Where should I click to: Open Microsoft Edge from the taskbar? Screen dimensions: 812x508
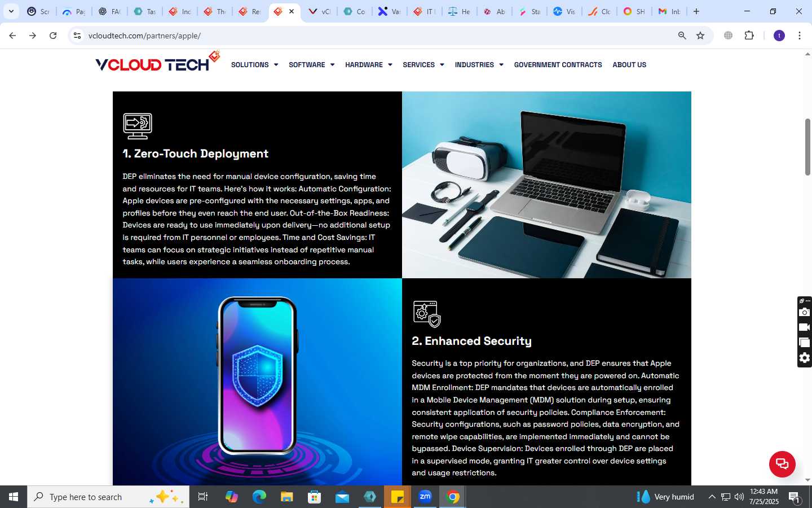click(x=259, y=497)
